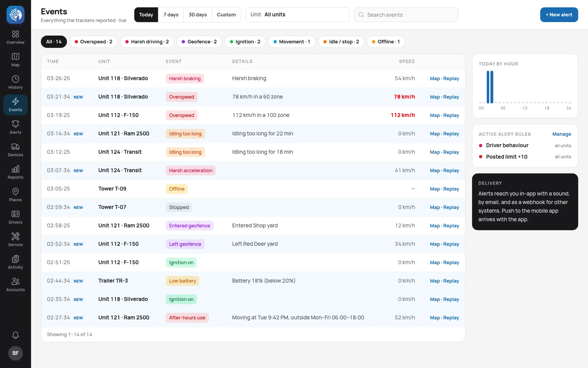588x368 pixels.
Task: Open Map for the 03:26:25 Harsh braking row
Action: click(x=435, y=79)
